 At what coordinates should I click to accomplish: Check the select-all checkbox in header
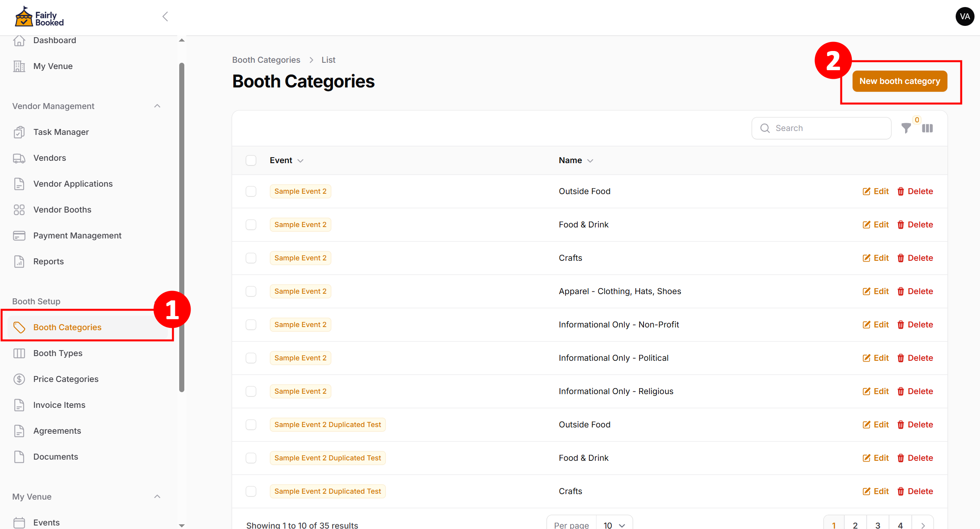click(x=251, y=160)
